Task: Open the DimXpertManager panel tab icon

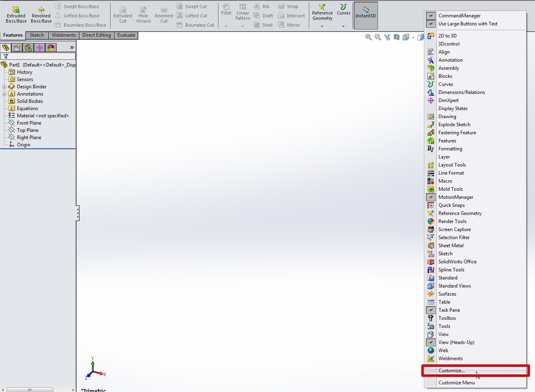Action: tap(40, 48)
